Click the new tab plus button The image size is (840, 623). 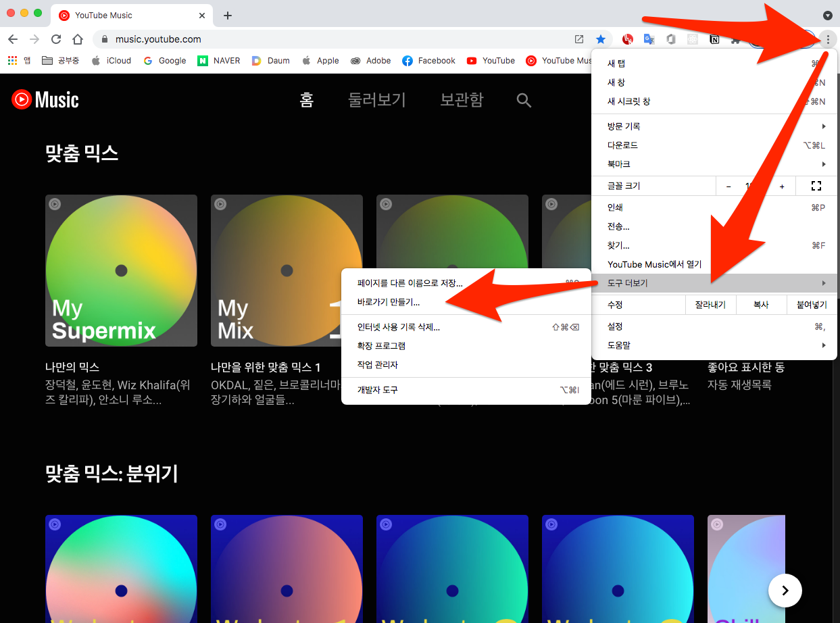point(228,15)
